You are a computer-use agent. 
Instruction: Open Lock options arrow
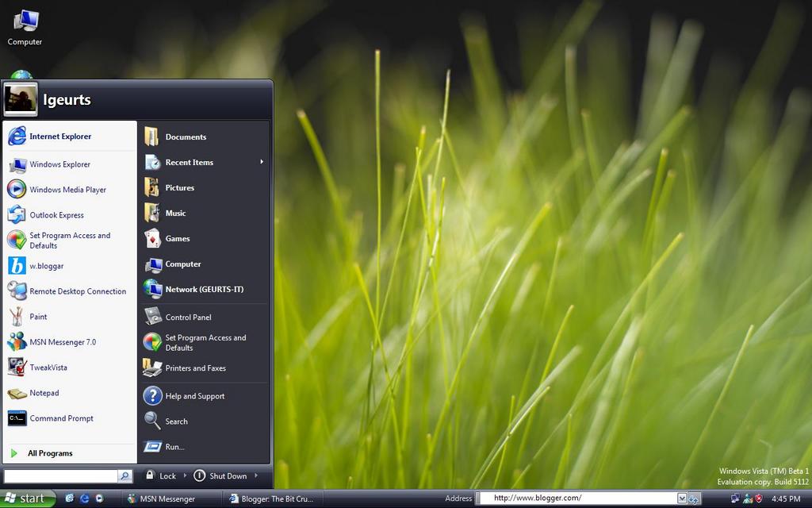[185, 475]
